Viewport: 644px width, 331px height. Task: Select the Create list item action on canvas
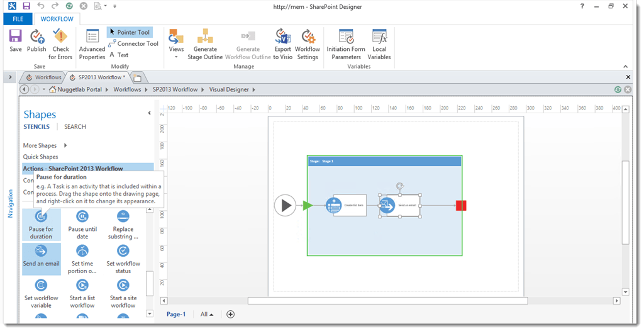click(346, 205)
